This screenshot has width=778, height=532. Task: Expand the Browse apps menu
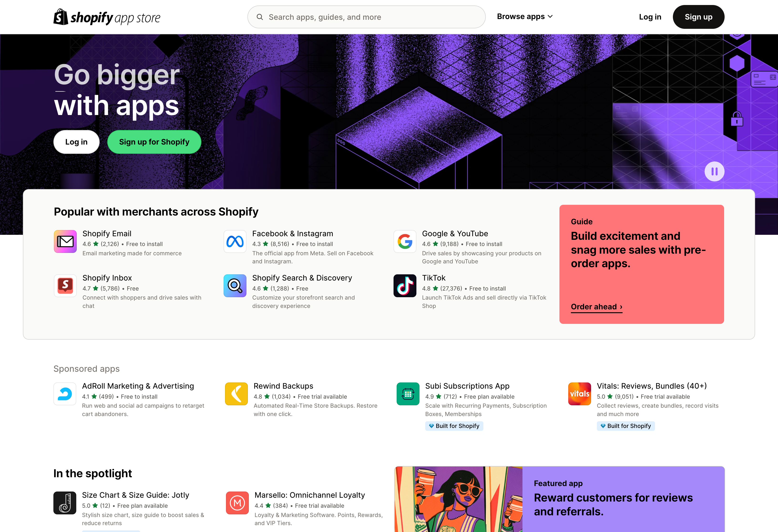525,16
